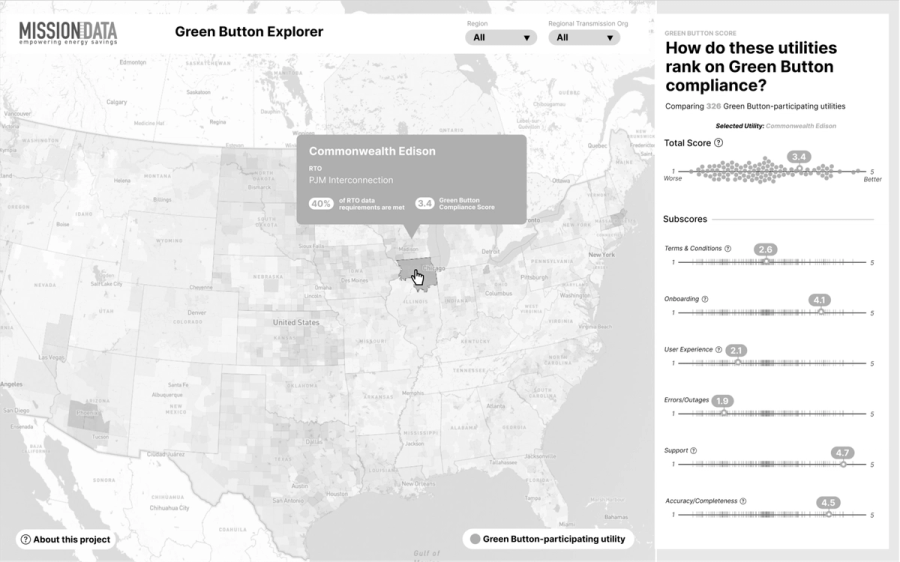Click the 'Green Button Explorer' title
This screenshot has height=562, width=900.
[249, 32]
